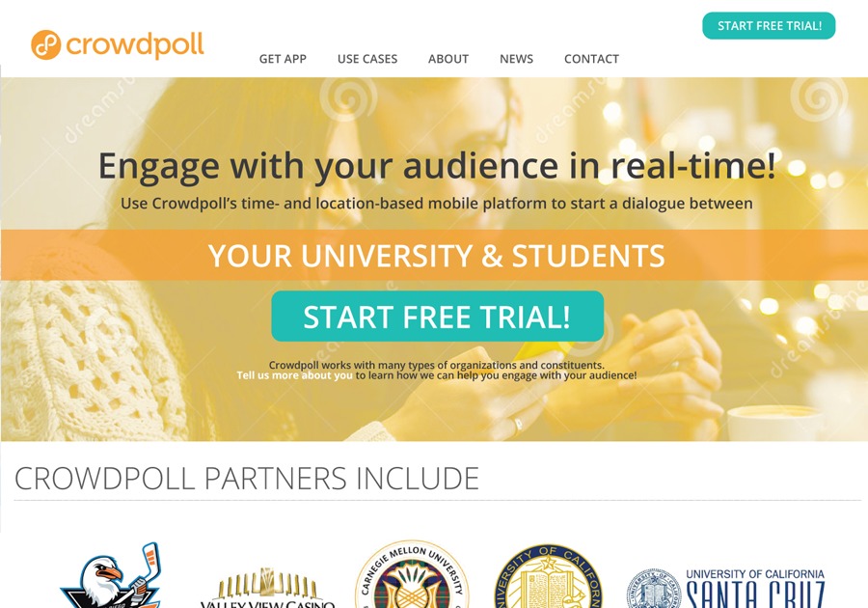Click the eagle hockey team partner logo
Screen dimensions: 868x608
point(111,576)
